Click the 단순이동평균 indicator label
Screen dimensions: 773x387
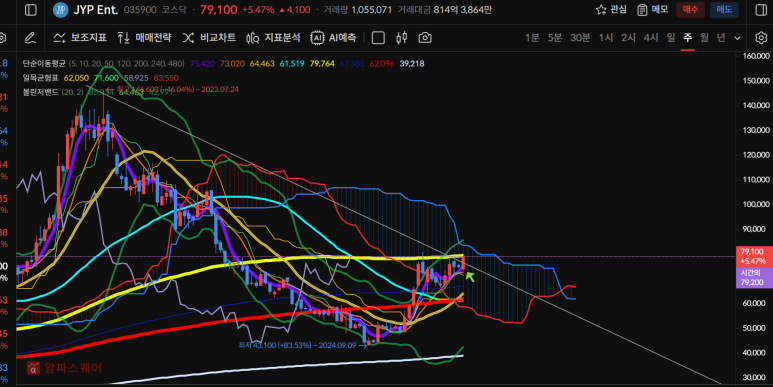coord(44,64)
